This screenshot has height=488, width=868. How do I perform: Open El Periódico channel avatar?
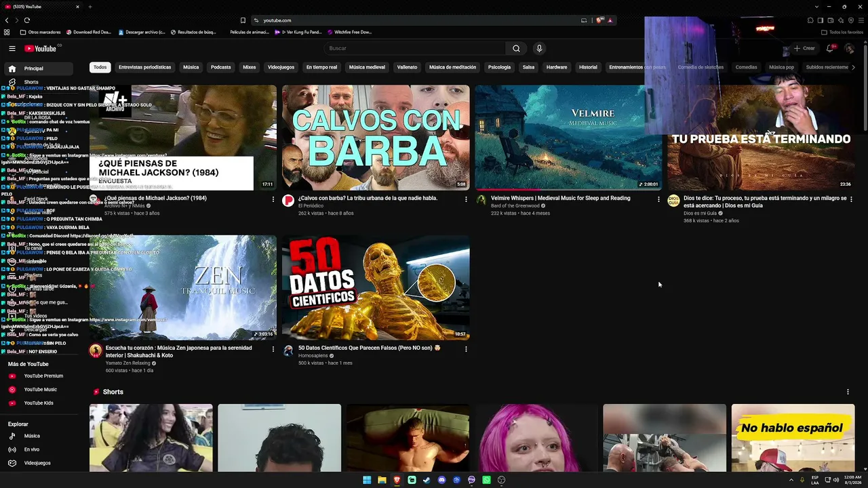(288, 200)
